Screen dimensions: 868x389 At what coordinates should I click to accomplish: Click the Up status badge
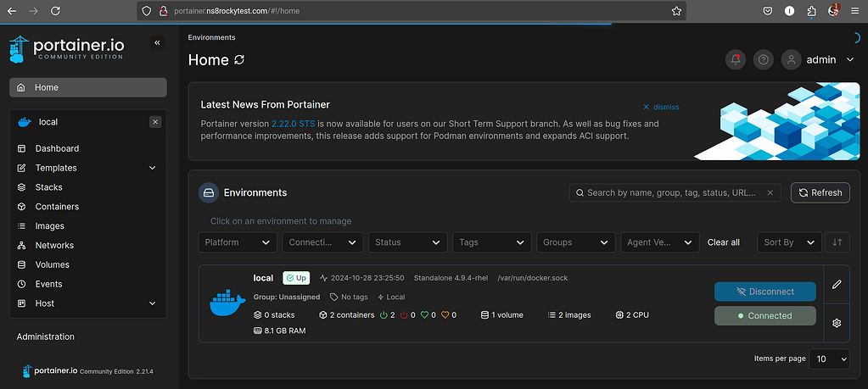click(297, 278)
